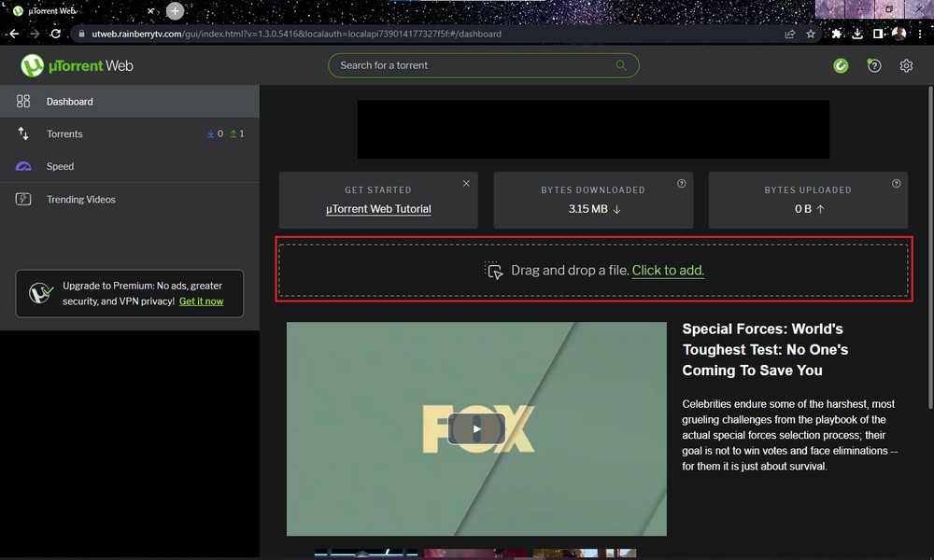Open the µTorrent Web Tutorial link
This screenshot has width=934, height=560.
tap(377, 209)
